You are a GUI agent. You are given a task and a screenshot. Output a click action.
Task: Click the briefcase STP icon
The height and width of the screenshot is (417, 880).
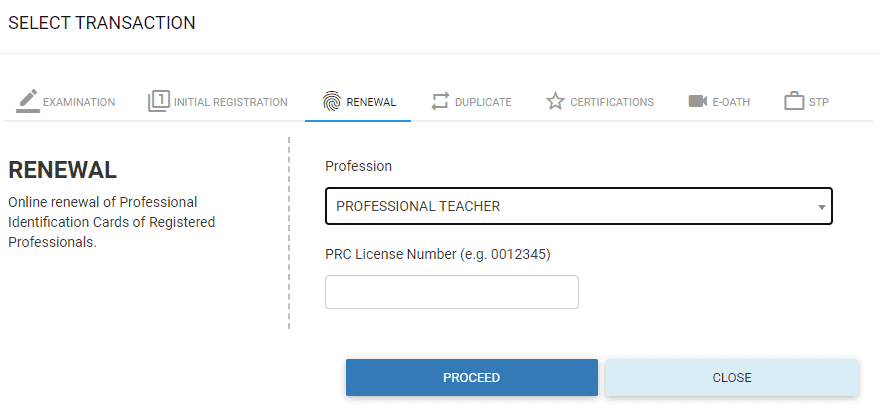(794, 101)
